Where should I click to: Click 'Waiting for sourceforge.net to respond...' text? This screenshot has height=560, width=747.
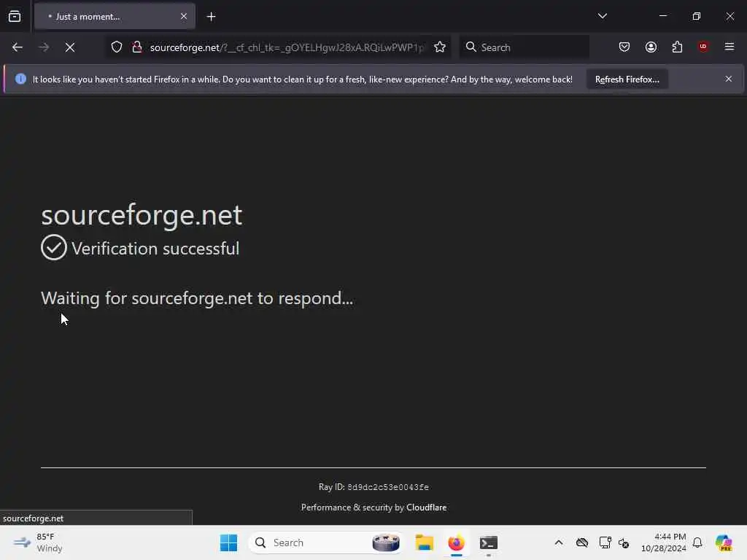click(x=197, y=298)
